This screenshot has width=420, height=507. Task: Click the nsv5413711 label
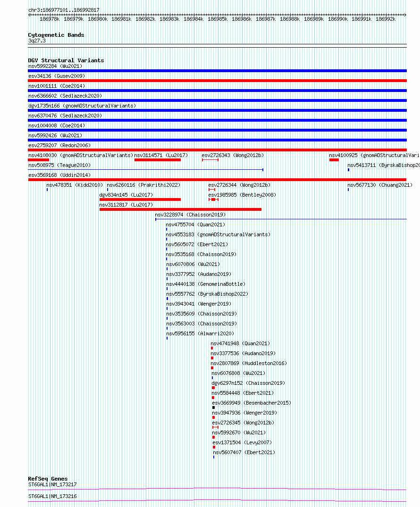click(x=384, y=165)
